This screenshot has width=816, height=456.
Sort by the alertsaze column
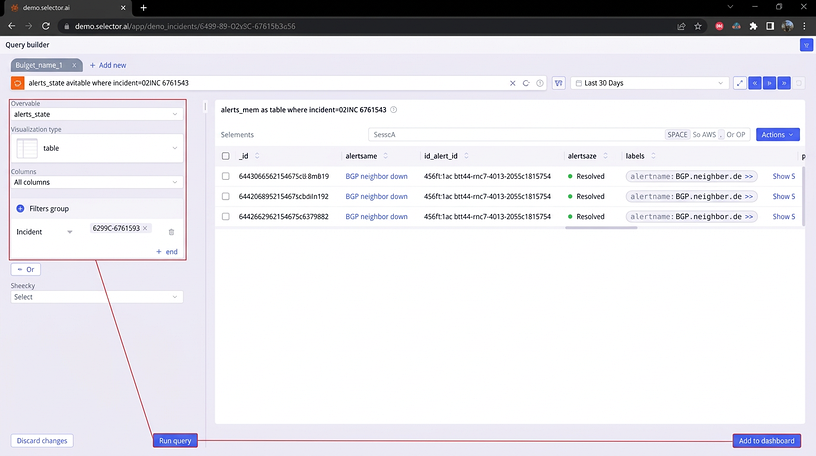605,156
